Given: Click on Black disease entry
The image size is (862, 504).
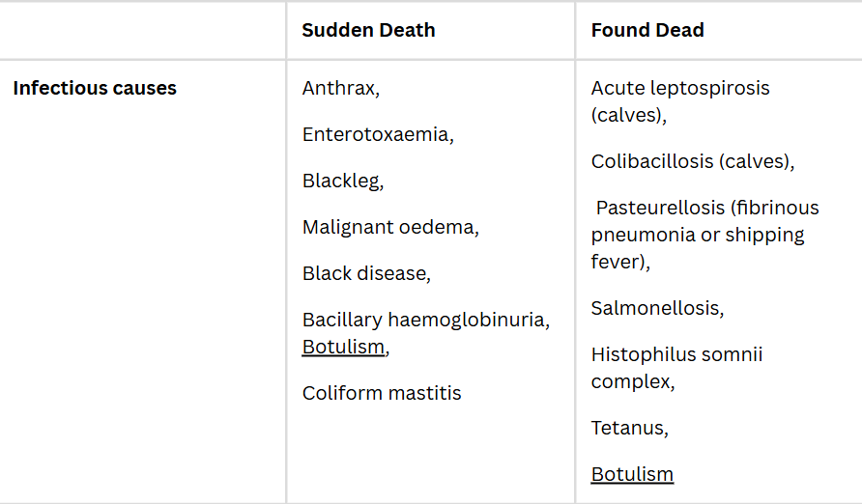Looking at the screenshot, I should point(364,273).
